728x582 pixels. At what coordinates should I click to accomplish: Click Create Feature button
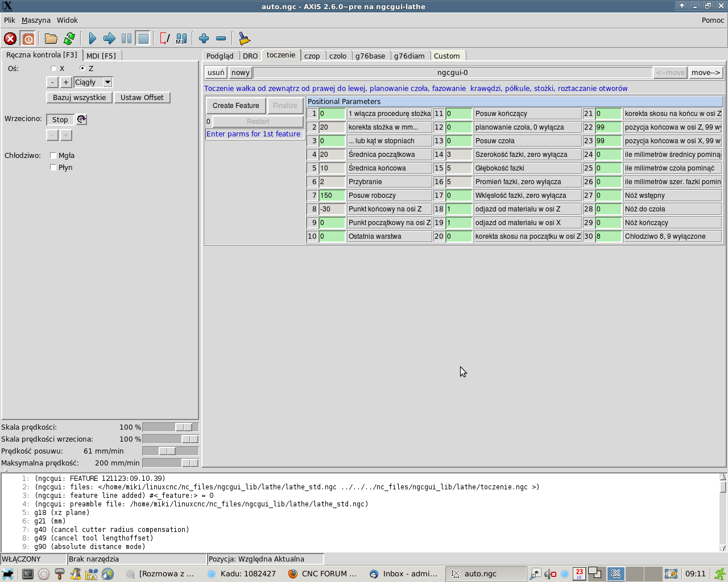coord(236,106)
